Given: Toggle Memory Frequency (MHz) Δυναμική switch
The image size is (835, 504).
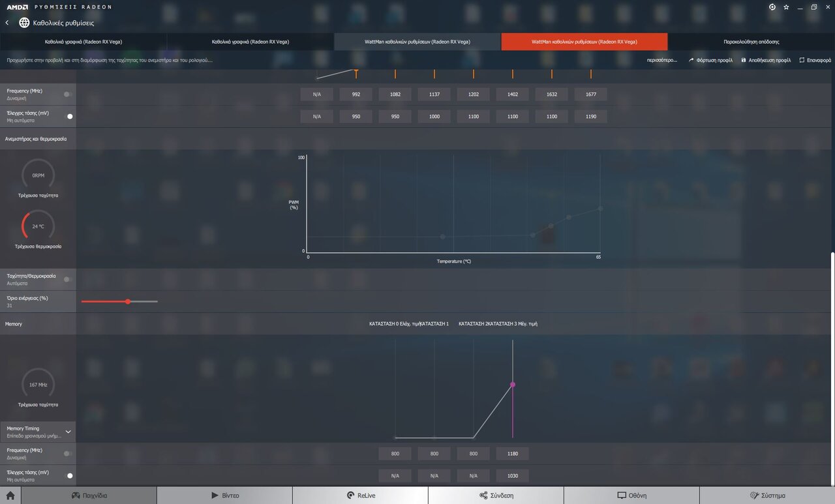Looking at the screenshot, I should 68,454.
